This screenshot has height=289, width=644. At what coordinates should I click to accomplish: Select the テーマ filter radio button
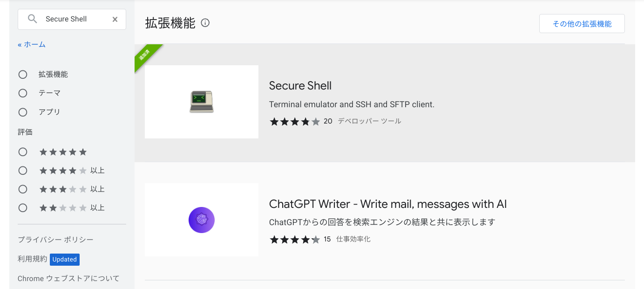pyautogui.click(x=23, y=93)
